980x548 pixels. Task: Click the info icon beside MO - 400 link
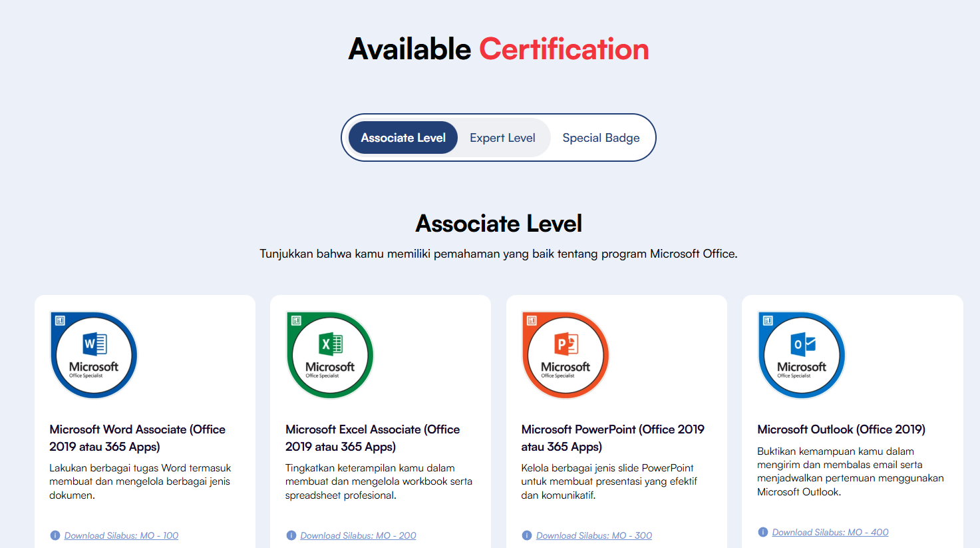coord(762,532)
